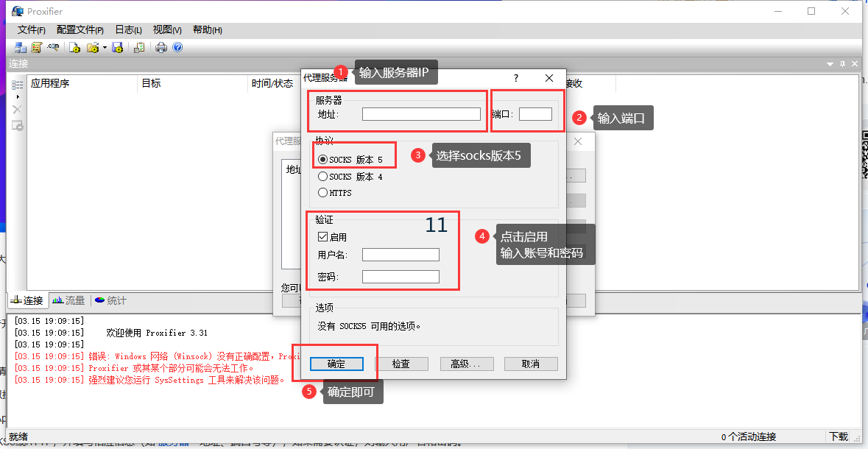Click the 用户名 input field
Screen dimensions: 868x449
click(x=401, y=255)
